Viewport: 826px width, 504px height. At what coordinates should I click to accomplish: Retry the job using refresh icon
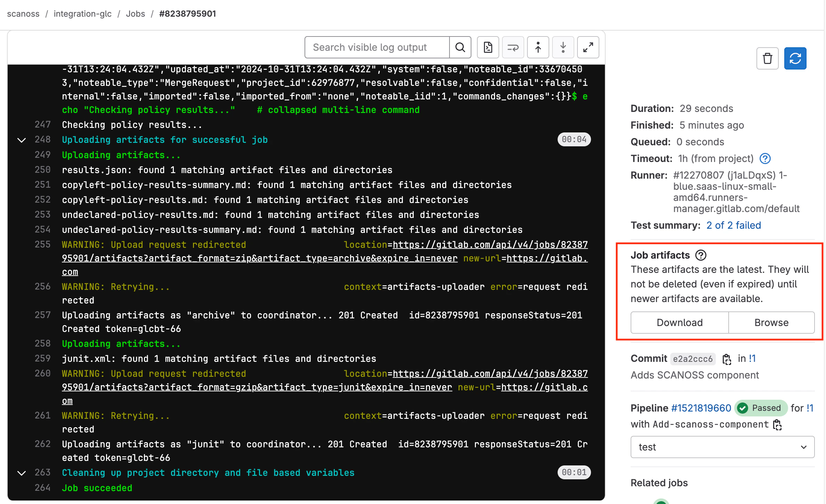(795, 58)
